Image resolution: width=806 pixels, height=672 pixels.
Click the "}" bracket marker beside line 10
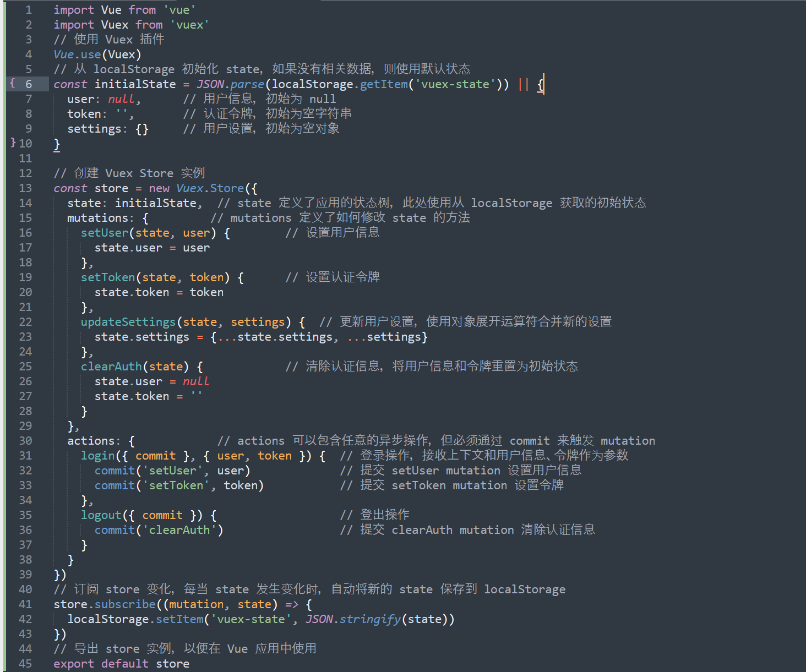pos(13,143)
